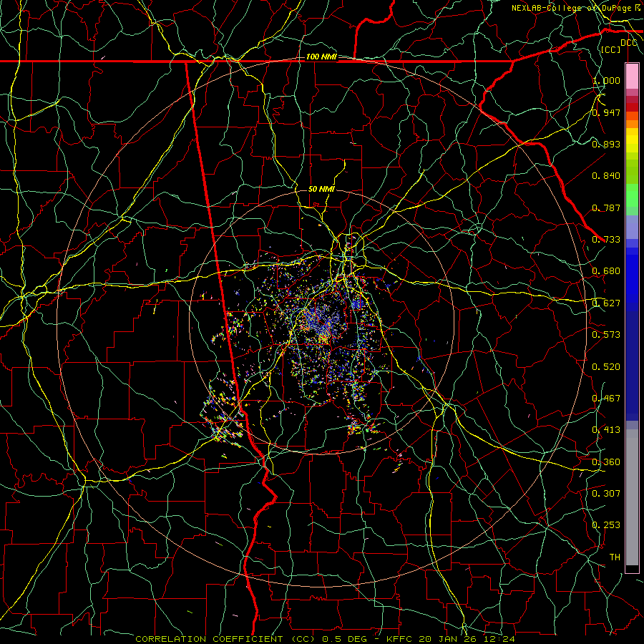Click the Correlation Coefficient title caption at bottom
644x644 pixels.
pyautogui.click(x=325, y=639)
